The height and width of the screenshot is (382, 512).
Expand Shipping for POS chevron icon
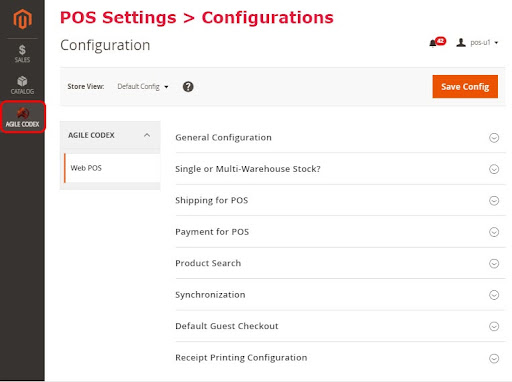click(494, 201)
